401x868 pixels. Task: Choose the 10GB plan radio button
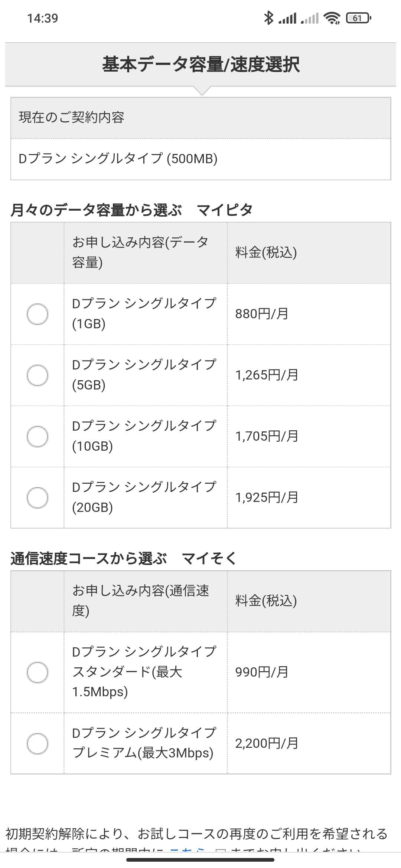38,436
